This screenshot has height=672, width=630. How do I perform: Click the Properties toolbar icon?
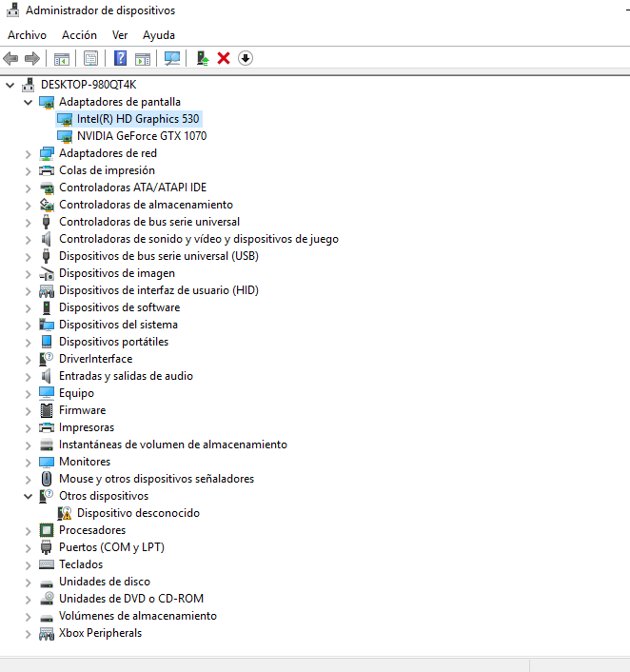click(90, 58)
